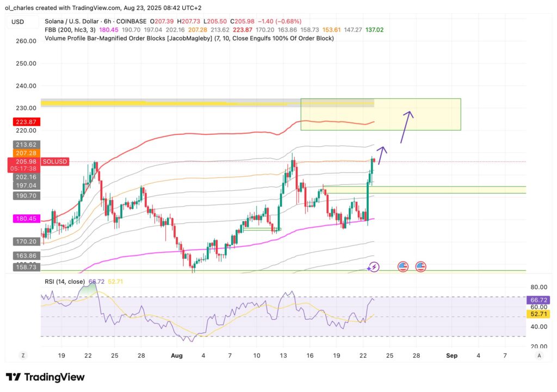Click the larger purple arrow inside yellow zone
The width and height of the screenshot is (557, 392).
pyautogui.click(x=405, y=126)
